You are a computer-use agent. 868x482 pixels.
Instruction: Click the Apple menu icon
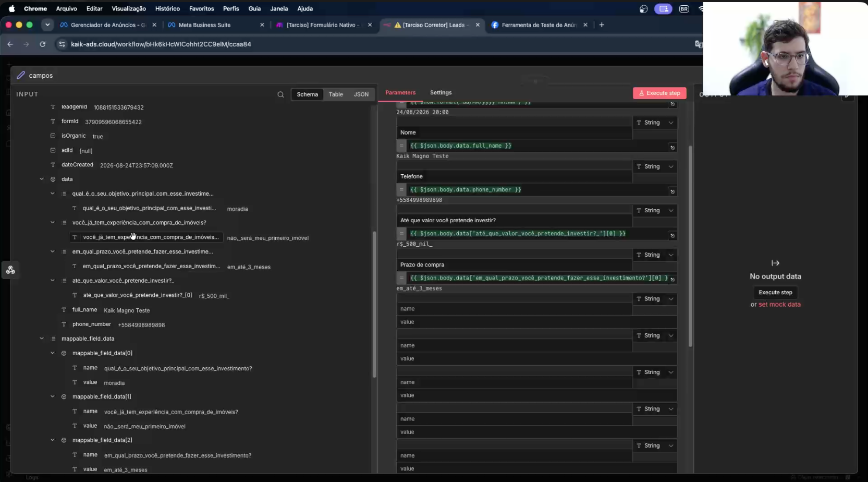(11, 8)
